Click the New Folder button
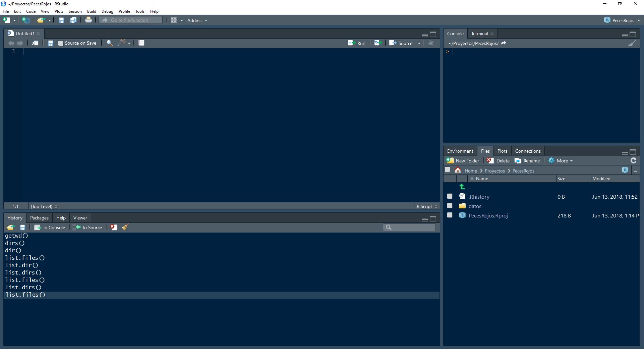Screen dimensions: 644x349 463,160
